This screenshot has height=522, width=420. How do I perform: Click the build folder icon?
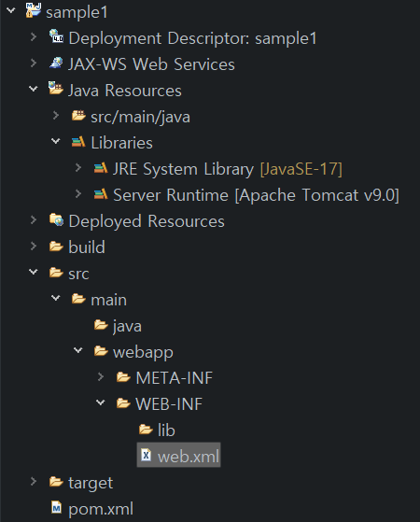56,247
